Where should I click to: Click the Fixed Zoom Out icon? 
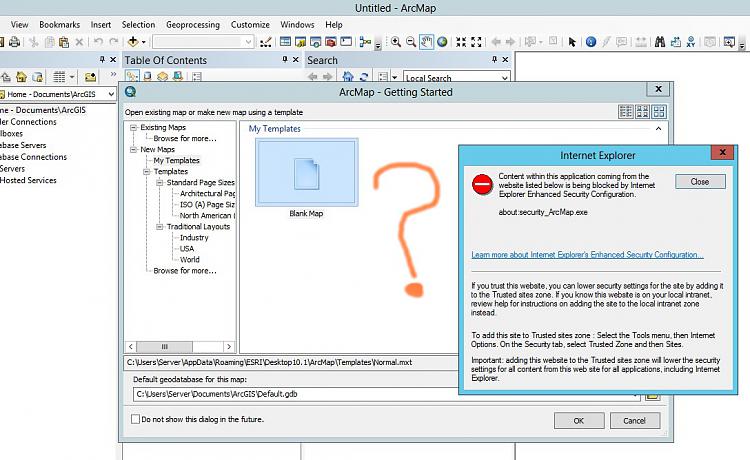click(x=476, y=42)
